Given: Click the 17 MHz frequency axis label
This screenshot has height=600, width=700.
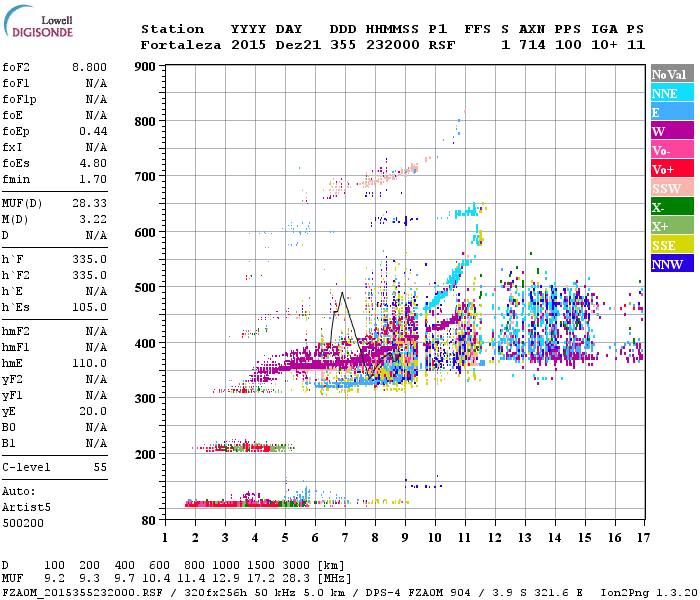Looking at the screenshot, I should [643, 538].
